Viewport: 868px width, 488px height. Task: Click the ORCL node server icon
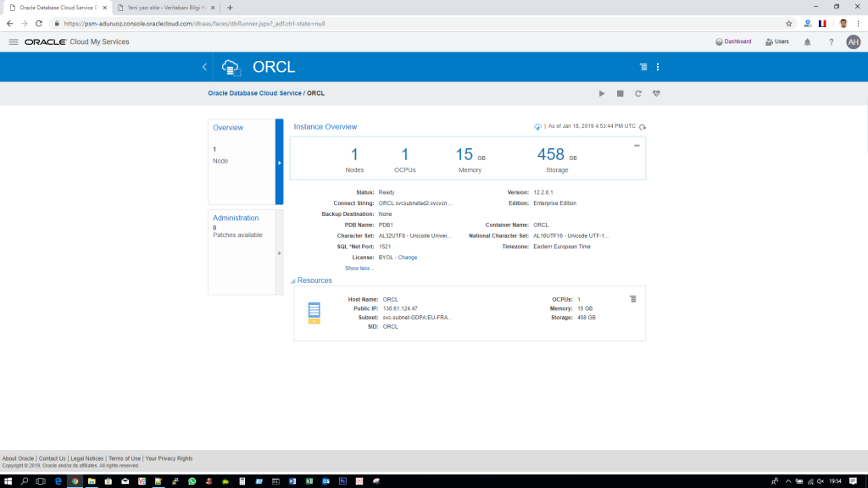(x=314, y=313)
